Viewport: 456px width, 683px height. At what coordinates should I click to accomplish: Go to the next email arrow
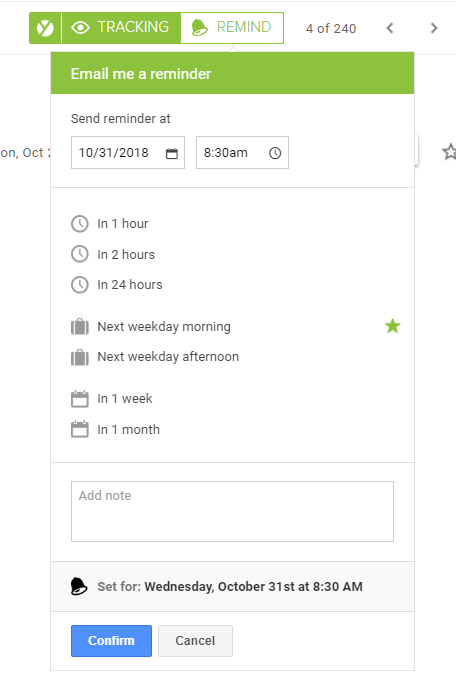tap(434, 28)
